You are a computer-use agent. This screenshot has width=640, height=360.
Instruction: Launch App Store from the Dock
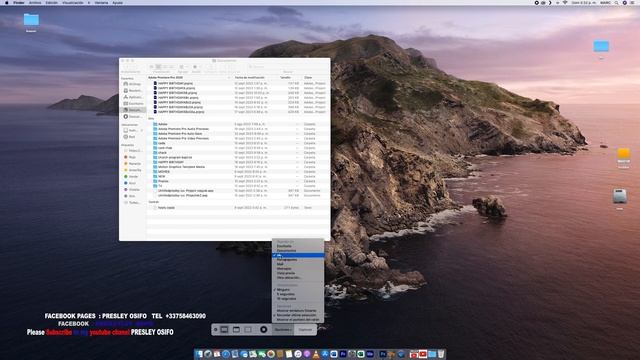coord(325,354)
